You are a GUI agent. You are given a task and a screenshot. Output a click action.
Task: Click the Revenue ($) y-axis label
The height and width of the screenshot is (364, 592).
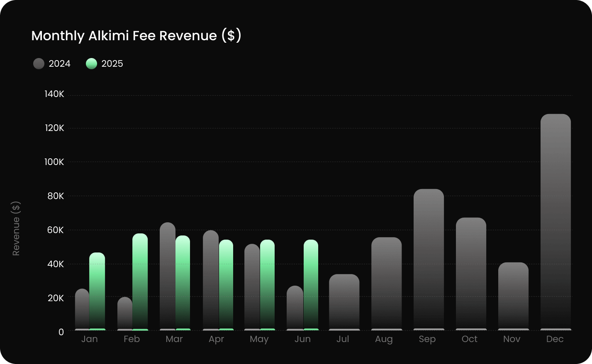pyautogui.click(x=16, y=228)
